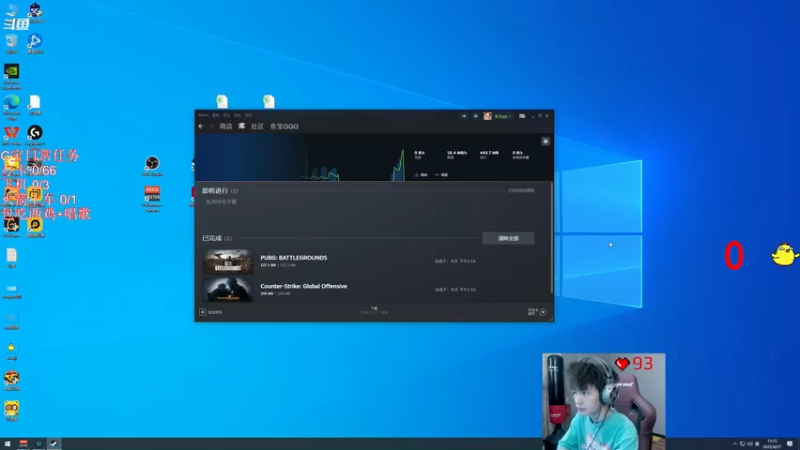
Task: Open the Steam taskbar icon
Action: pos(53,444)
